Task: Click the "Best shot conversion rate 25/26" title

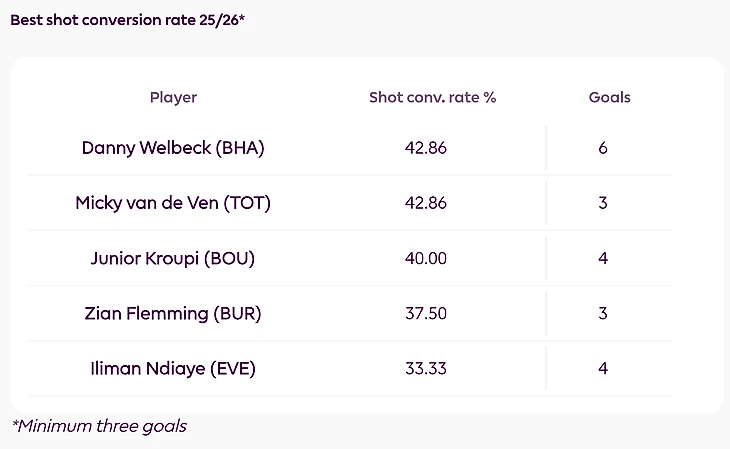Action: (x=127, y=20)
